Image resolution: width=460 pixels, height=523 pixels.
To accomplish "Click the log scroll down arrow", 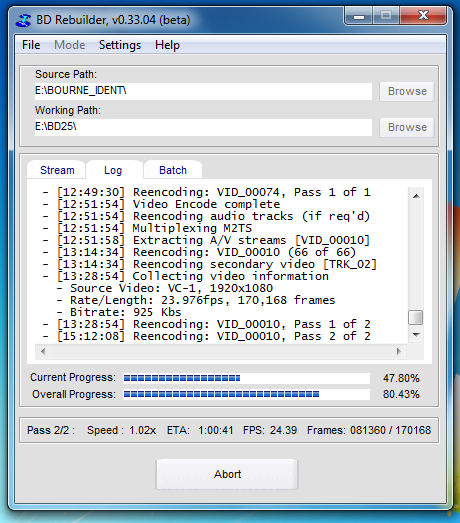I will pyautogui.click(x=416, y=335).
